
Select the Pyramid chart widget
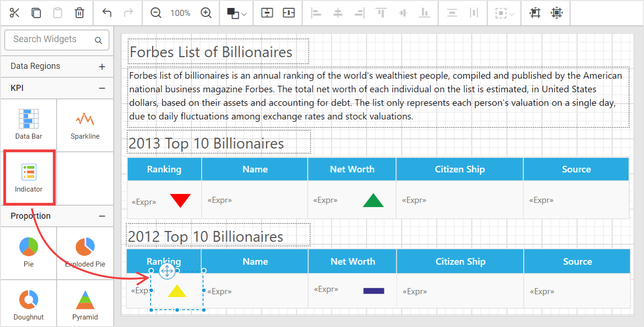coord(85,303)
